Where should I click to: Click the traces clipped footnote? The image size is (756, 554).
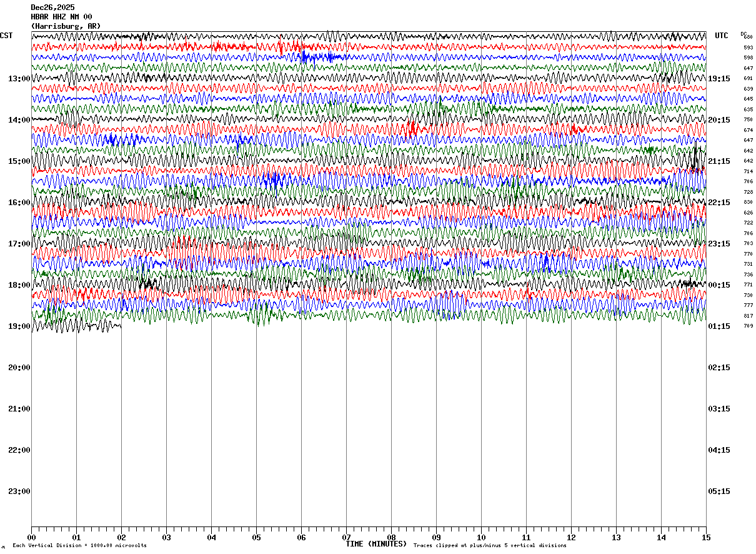pos(490,546)
